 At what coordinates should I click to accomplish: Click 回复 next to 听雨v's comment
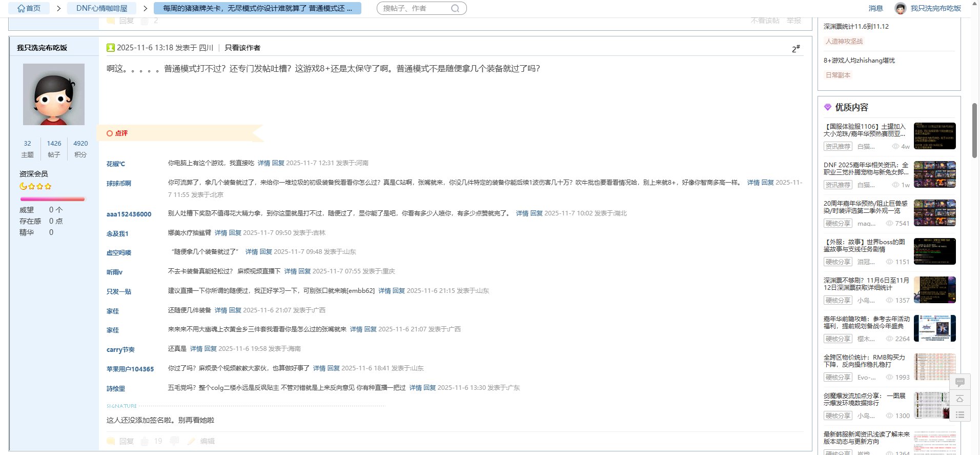click(304, 271)
